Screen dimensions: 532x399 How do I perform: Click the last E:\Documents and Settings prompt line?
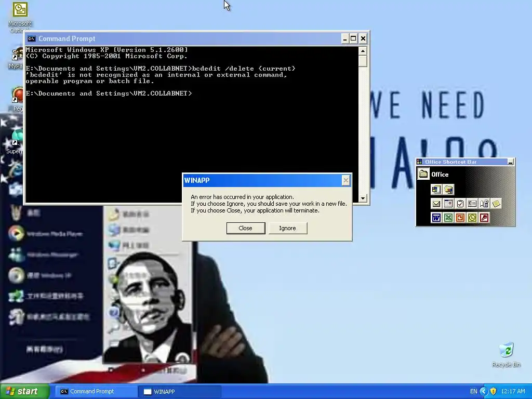(x=109, y=94)
